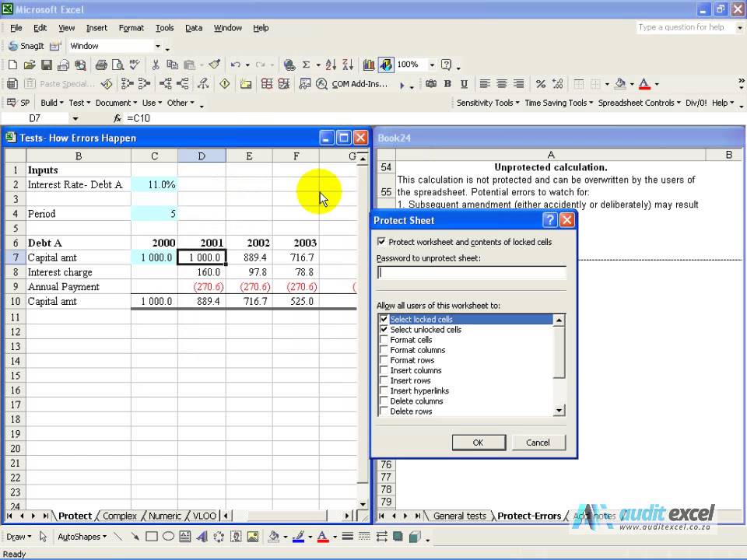Click the Div/0! toolbar button

(x=696, y=103)
